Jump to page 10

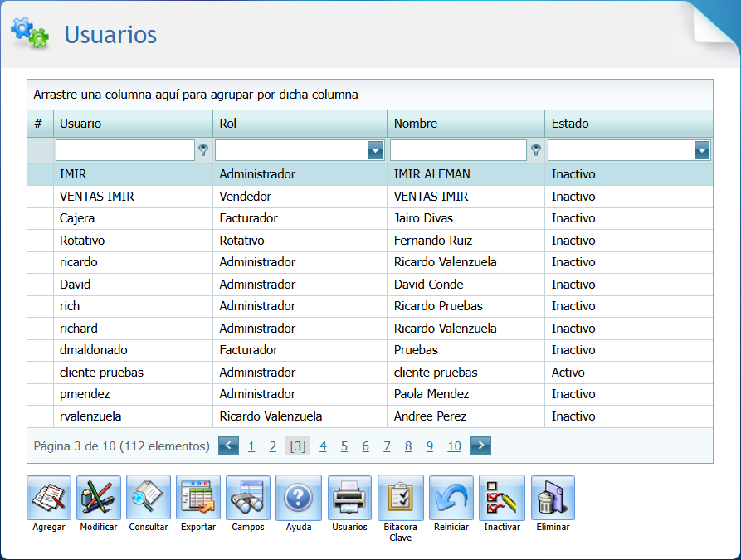coord(454,446)
